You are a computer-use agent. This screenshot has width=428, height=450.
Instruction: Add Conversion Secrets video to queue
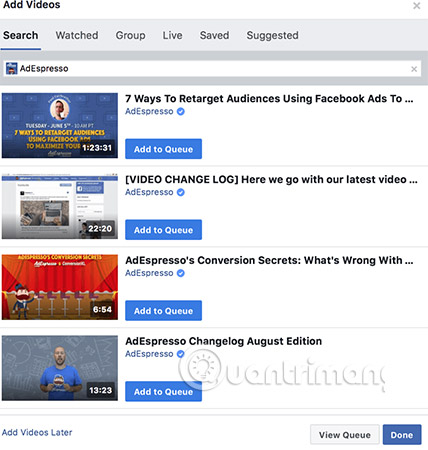point(163,311)
